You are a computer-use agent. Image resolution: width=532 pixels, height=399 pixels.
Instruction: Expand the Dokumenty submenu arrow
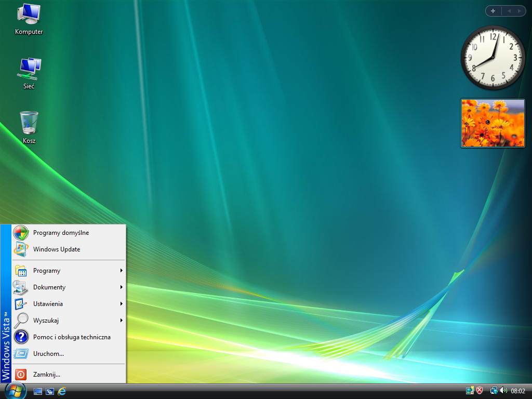[121, 287]
